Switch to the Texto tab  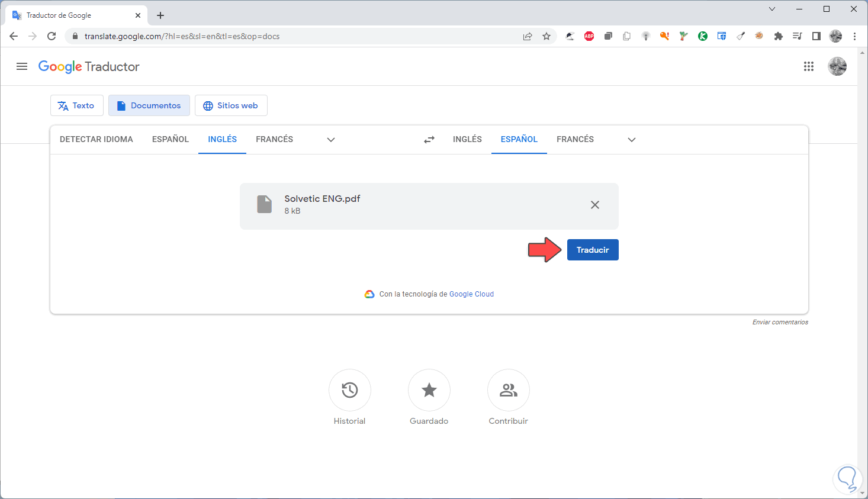(76, 105)
